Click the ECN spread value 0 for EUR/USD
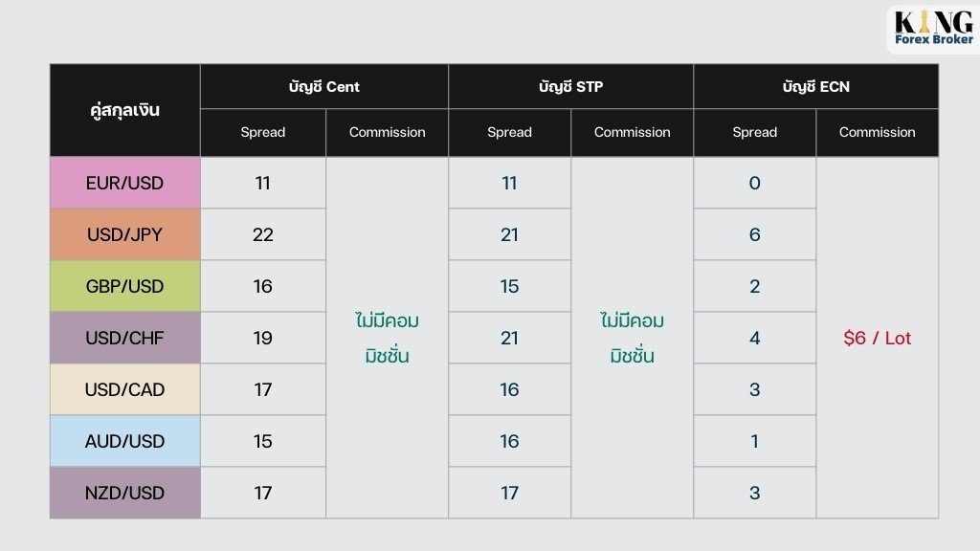The height and width of the screenshot is (551, 980). pos(754,183)
